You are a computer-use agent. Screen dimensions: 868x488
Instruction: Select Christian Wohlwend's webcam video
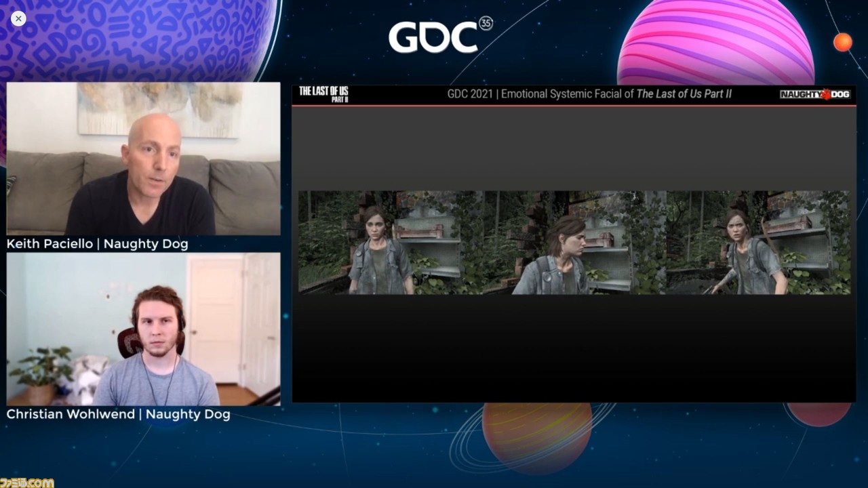[143, 329]
